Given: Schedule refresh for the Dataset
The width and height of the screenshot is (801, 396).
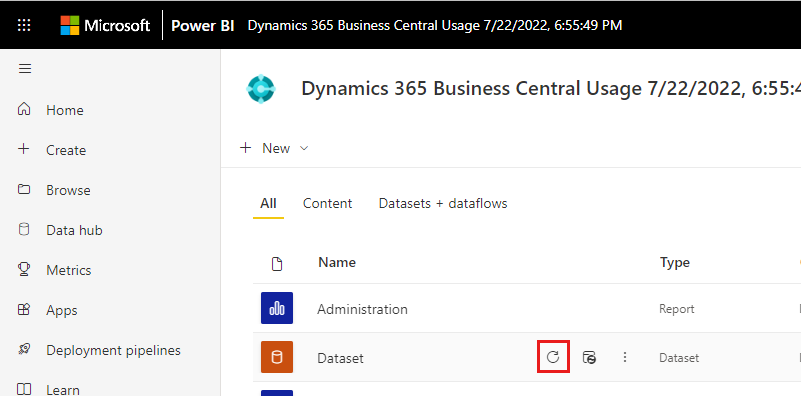Looking at the screenshot, I should pos(590,357).
